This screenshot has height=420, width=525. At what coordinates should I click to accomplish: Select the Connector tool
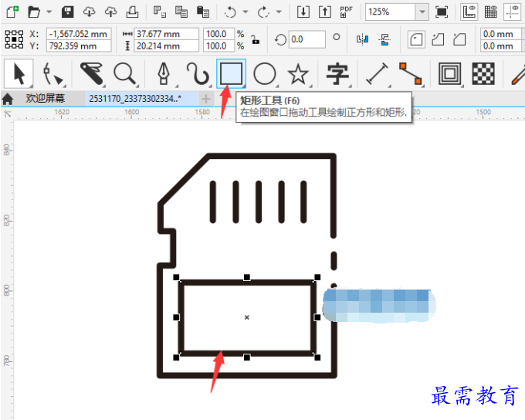(411, 73)
